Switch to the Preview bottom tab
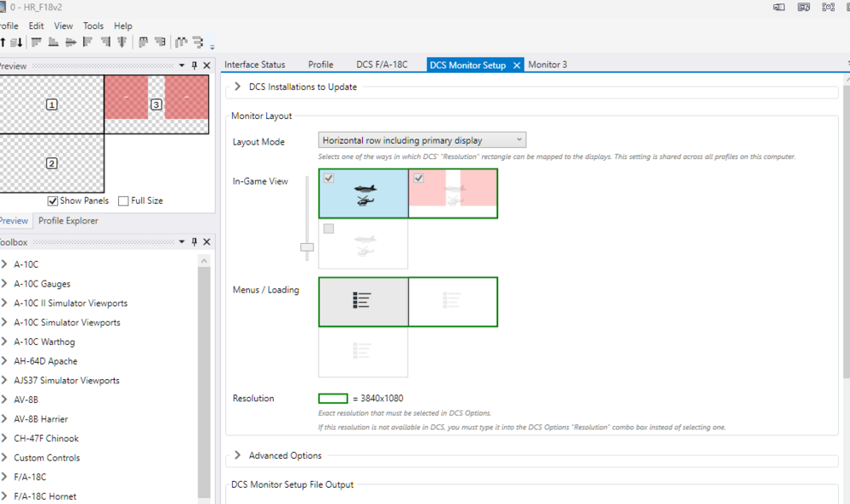This screenshot has height=504, width=850. tap(14, 221)
